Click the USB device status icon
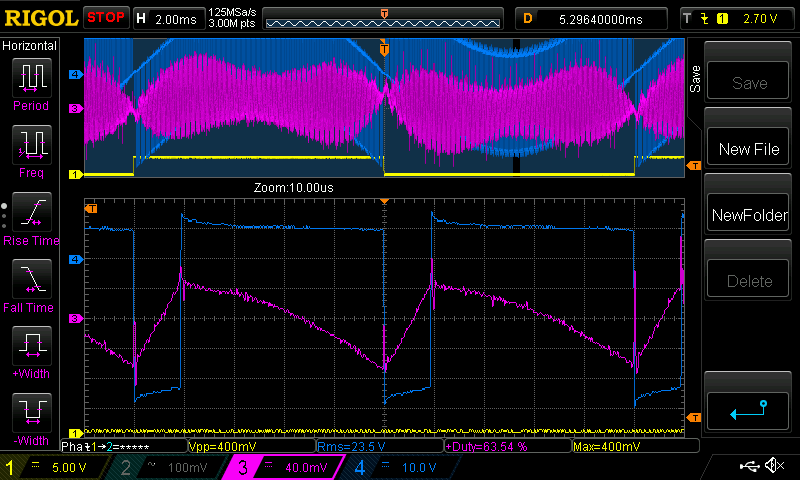Screen dimensions: 800x480 click(749, 466)
